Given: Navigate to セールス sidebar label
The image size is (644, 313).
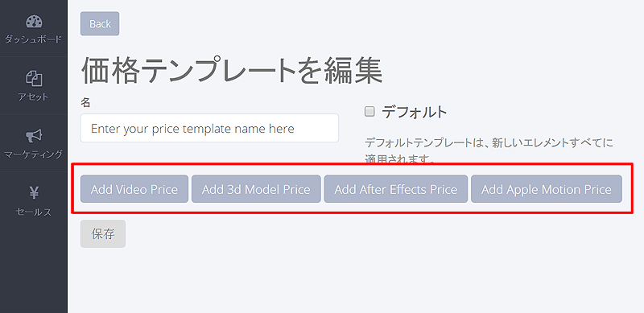Looking at the screenshot, I should coord(33,212).
